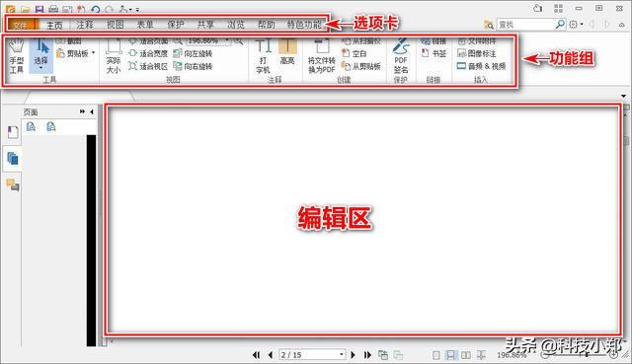The image size is (632, 364).
Task: Collapse the Pages (页面) panel arrow
Action: click(x=92, y=111)
